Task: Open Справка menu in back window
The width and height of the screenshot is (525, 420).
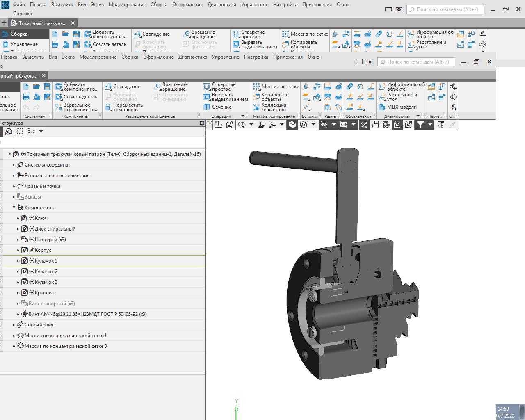Action: coord(22,14)
